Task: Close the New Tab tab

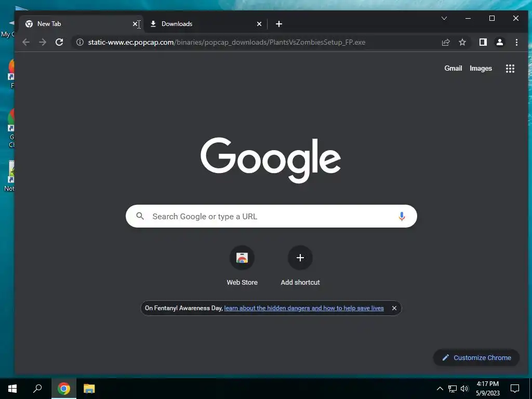Action: tap(135, 24)
